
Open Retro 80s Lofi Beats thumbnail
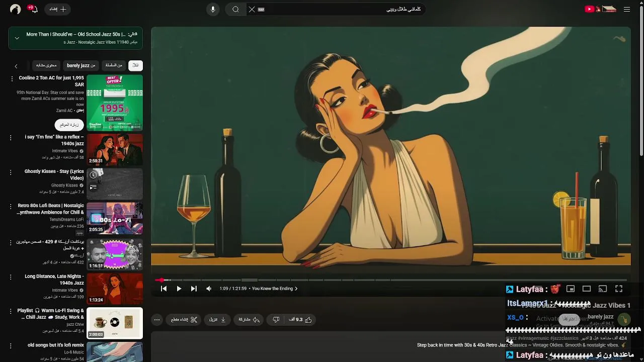click(x=115, y=218)
